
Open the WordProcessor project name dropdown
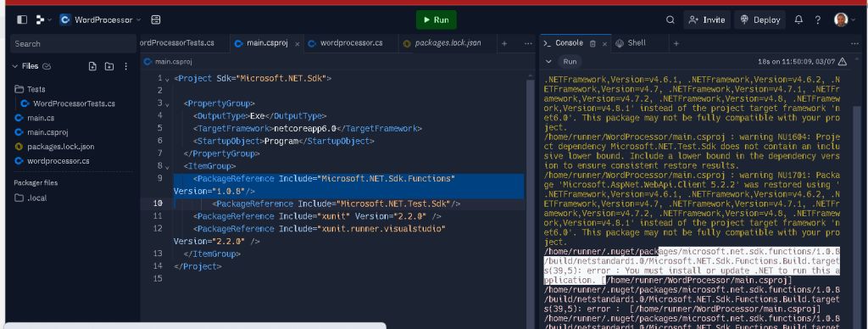pyautogui.click(x=100, y=20)
